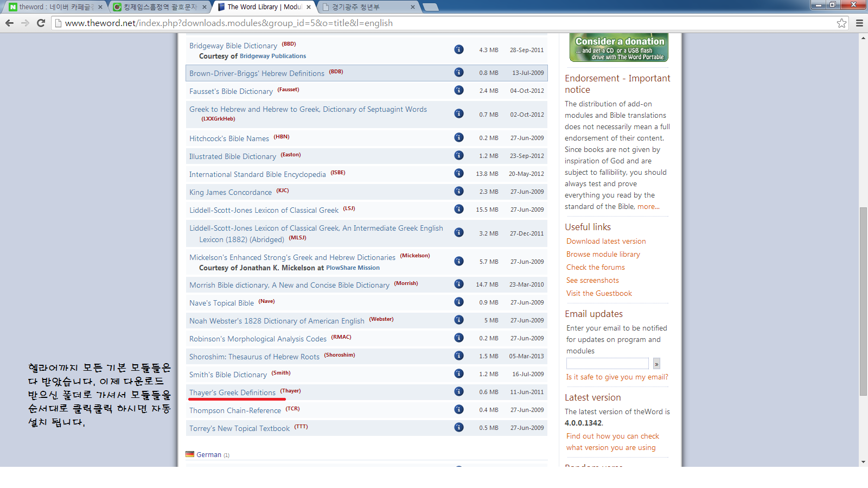This screenshot has width=868, height=488.
Task: Click info icon for Brown-Driver-Briggs' Hebrew Definitions
Action: coord(459,72)
